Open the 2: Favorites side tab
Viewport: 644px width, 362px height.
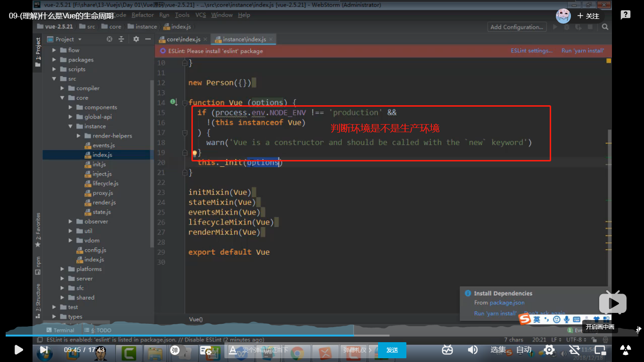click(38, 230)
